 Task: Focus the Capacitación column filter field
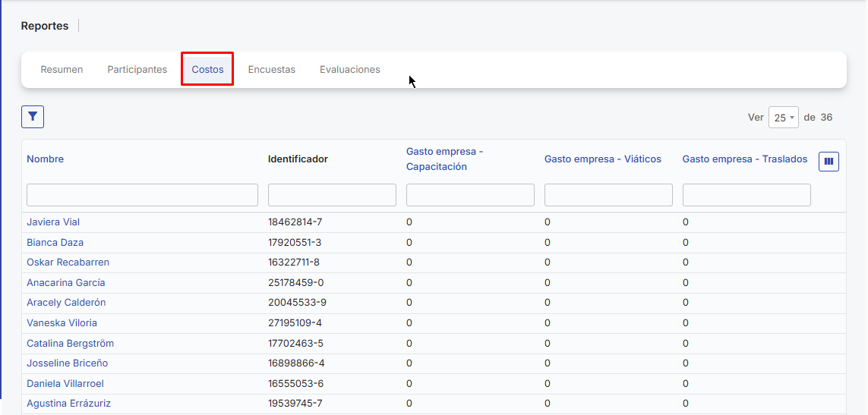click(x=470, y=195)
